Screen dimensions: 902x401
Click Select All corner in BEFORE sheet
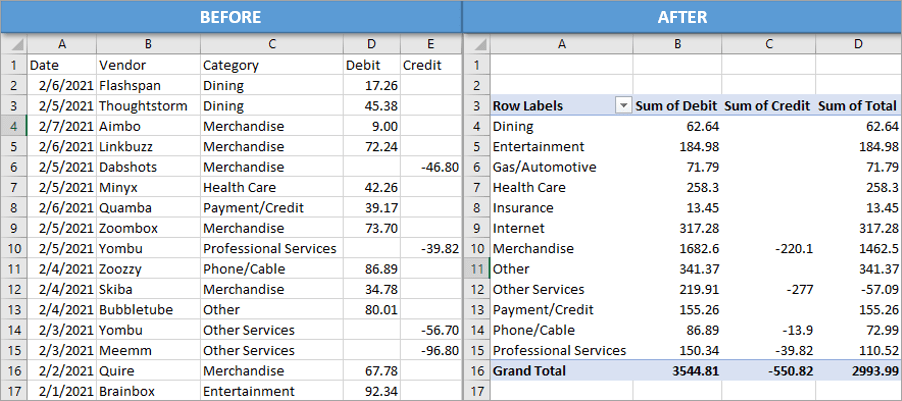13,44
